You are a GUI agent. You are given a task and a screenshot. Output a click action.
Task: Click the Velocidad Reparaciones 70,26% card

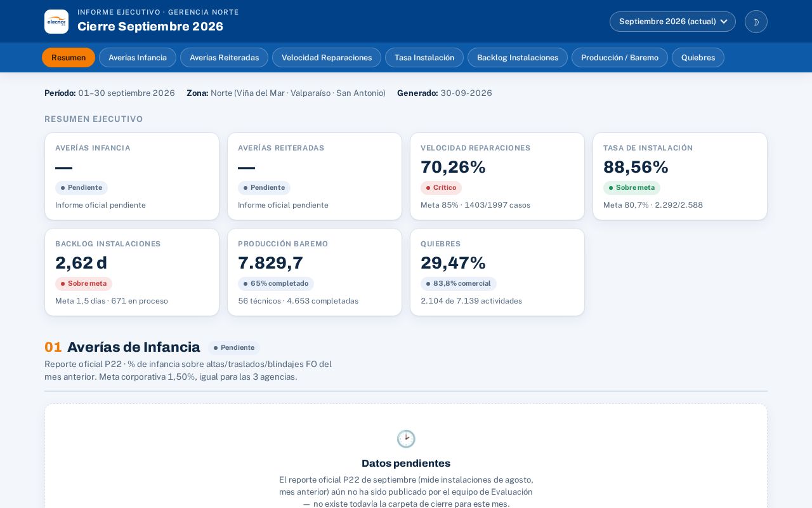tap(497, 177)
